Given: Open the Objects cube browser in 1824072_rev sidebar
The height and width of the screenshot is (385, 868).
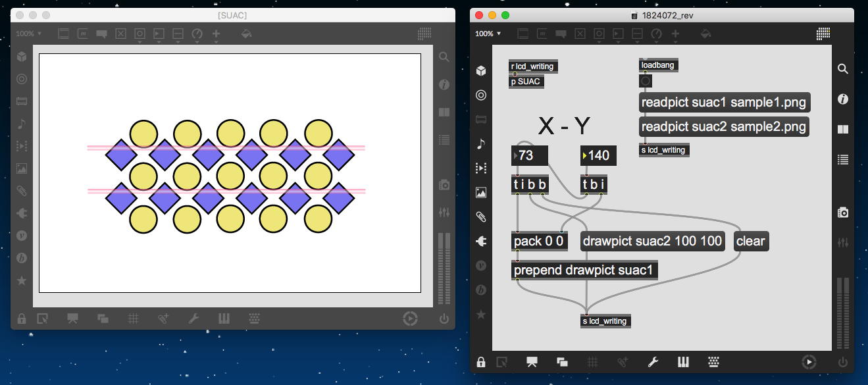Looking at the screenshot, I should 481,71.
